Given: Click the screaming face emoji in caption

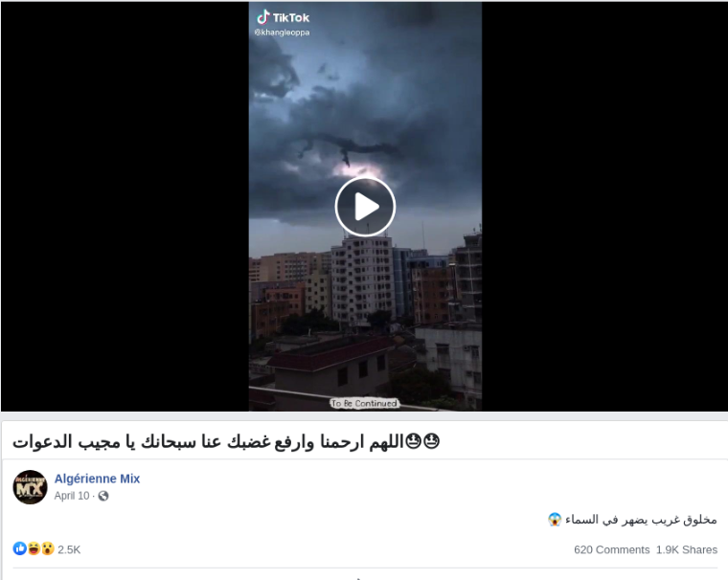Looking at the screenshot, I should point(555,520).
